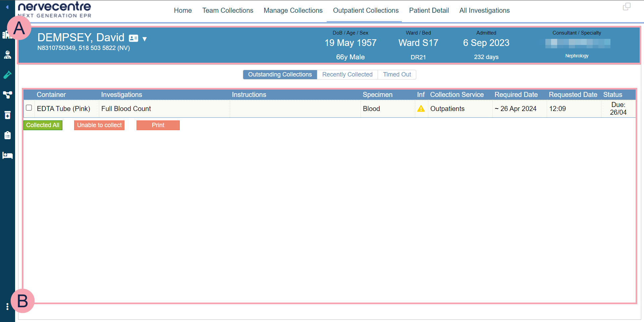644x322 pixels.
Task: Click the medication bottle sidebar icon
Action: (x=7, y=115)
